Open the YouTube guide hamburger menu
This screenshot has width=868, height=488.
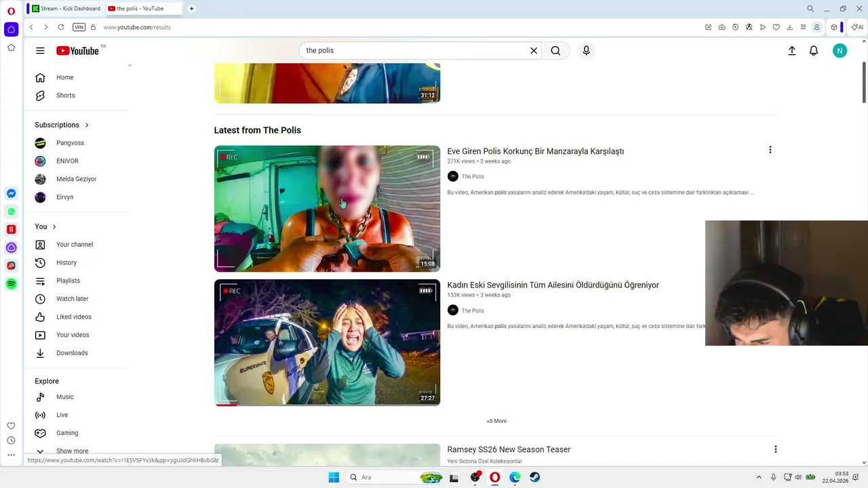[x=40, y=51]
